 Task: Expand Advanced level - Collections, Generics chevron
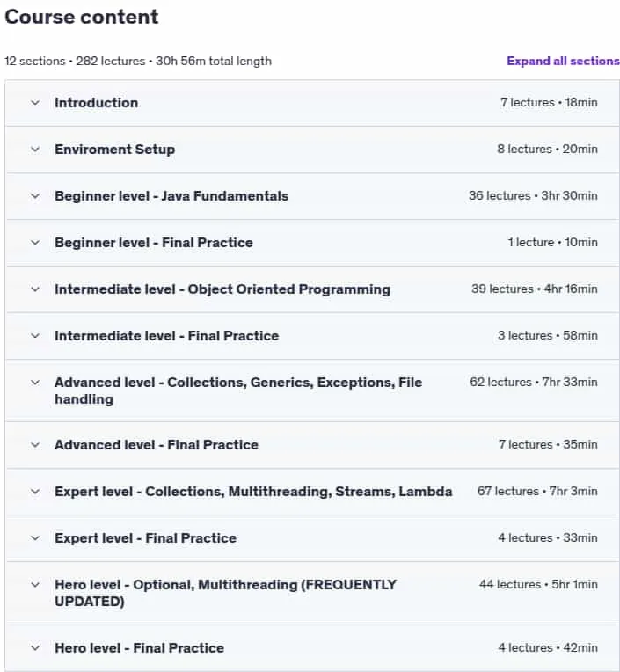35,383
